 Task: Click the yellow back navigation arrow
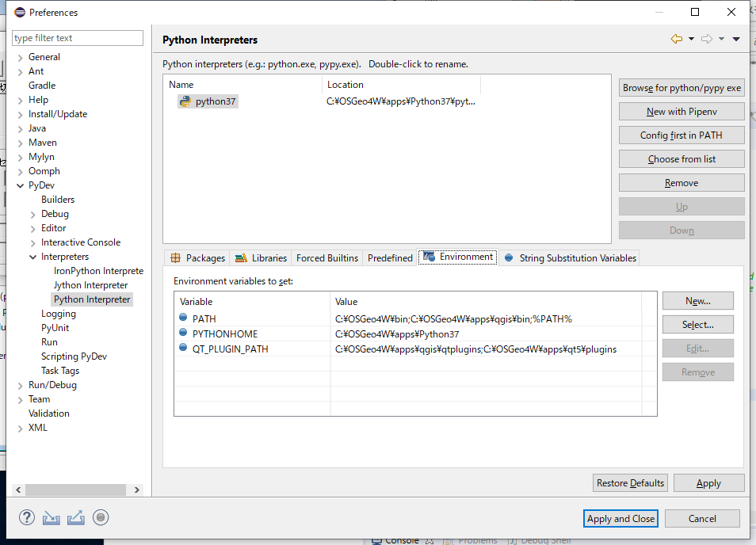tap(676, 39)
